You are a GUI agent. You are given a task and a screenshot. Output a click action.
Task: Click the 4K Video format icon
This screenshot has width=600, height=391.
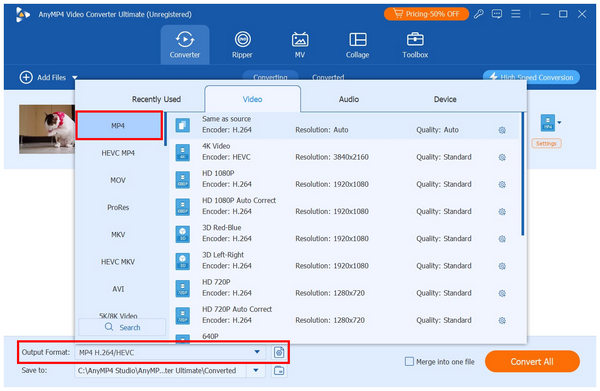coord(183,152)
